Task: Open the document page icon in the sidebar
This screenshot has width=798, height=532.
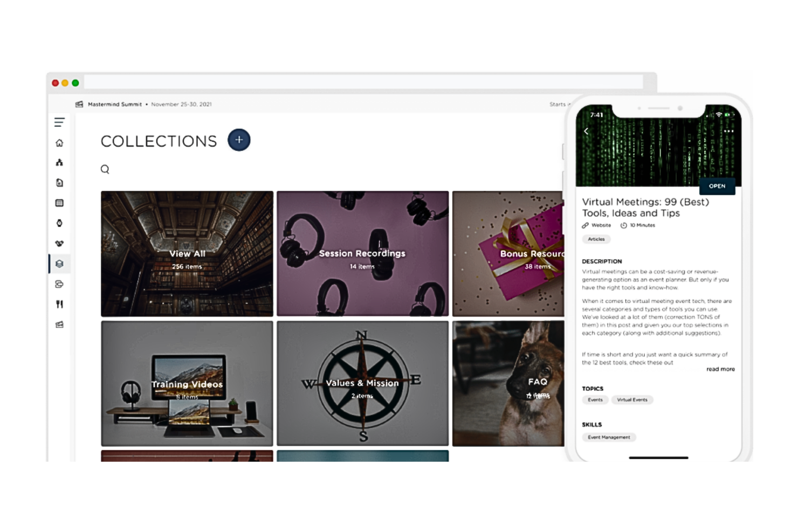Action: tap(59, 183)
